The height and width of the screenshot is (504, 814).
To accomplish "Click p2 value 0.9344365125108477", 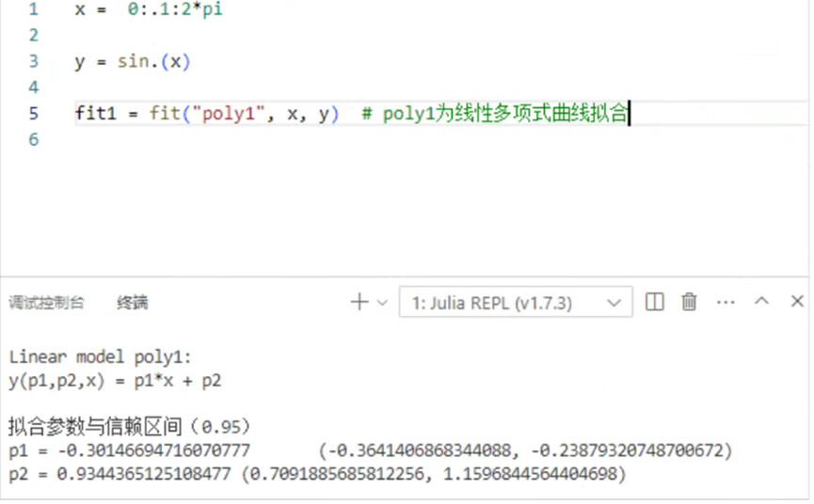I will pos(144,474).
